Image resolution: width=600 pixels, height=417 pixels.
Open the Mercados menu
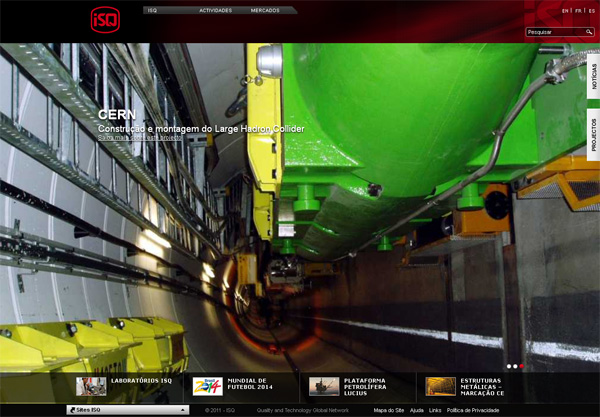click(x=265, y=10)
